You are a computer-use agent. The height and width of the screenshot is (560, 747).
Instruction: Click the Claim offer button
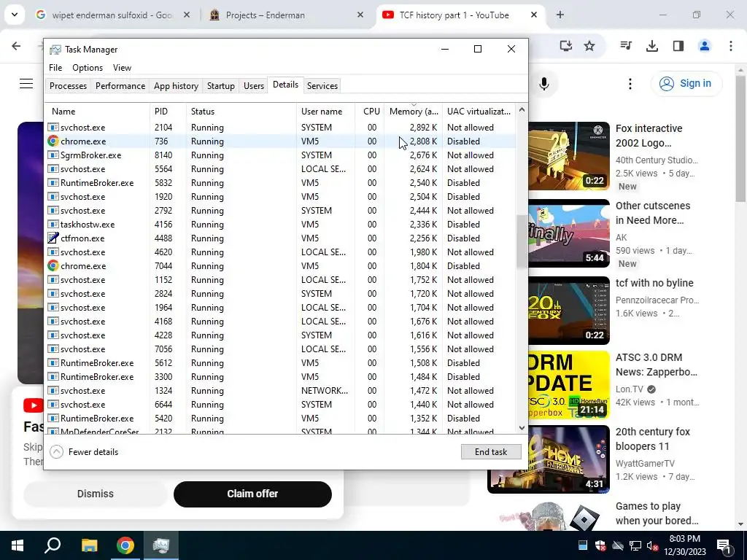(x=252, y=494)
